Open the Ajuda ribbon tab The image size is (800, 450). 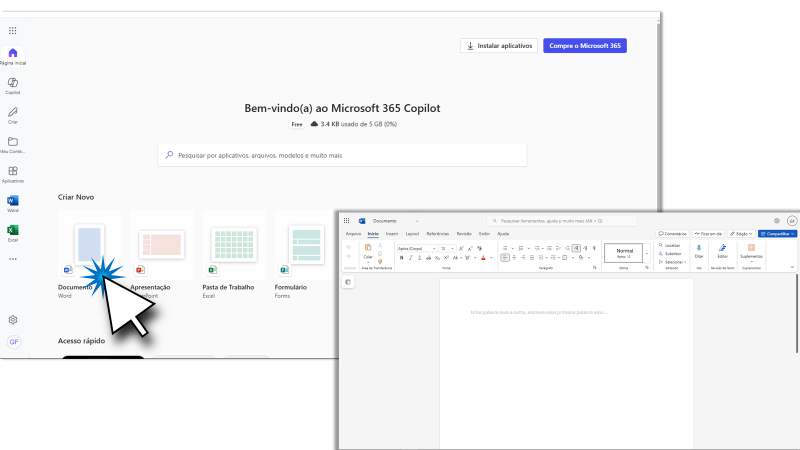coord(503,234)
